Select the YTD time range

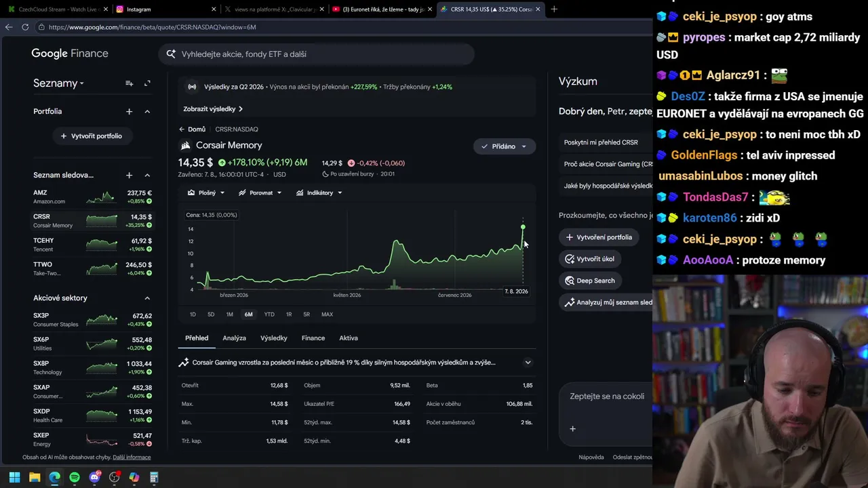tap(269, 314)
